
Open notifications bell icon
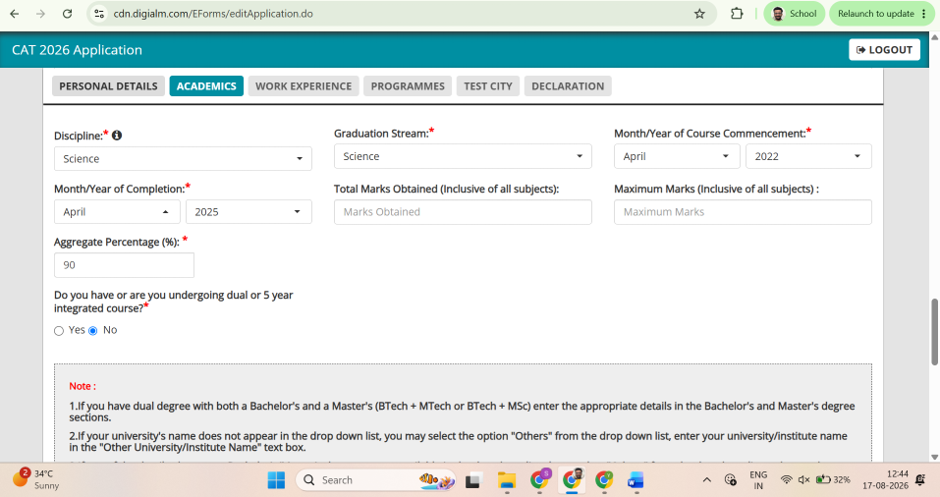click(x=920, y=480)
